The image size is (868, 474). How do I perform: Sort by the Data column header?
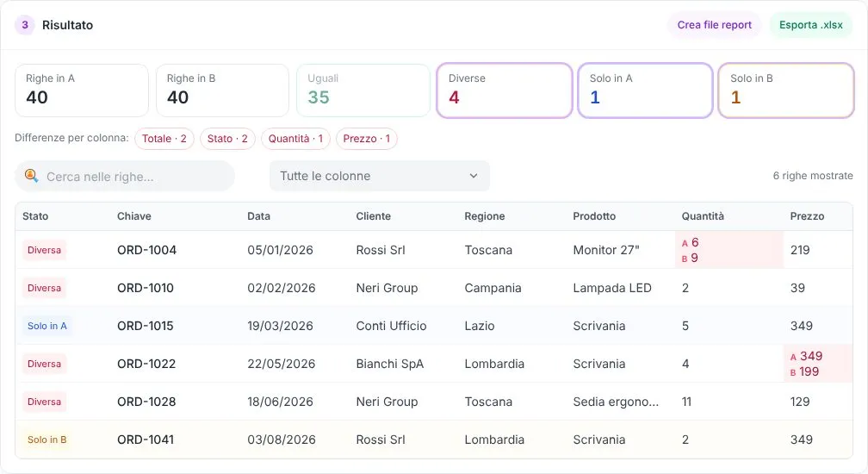(258, 216)
